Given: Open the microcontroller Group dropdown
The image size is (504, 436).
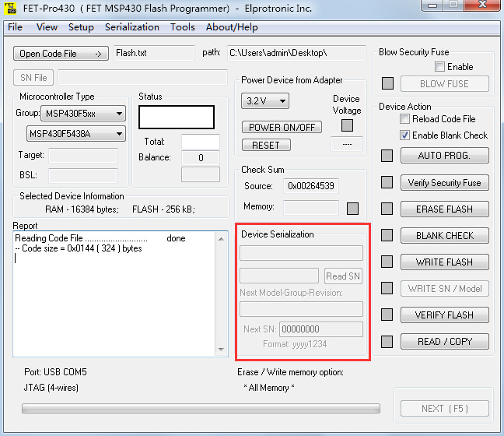Looking at the screenshot, I should pos(83,113).
